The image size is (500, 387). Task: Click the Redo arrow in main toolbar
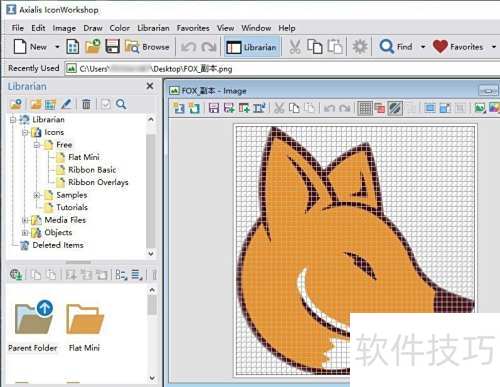click(209, 47)
